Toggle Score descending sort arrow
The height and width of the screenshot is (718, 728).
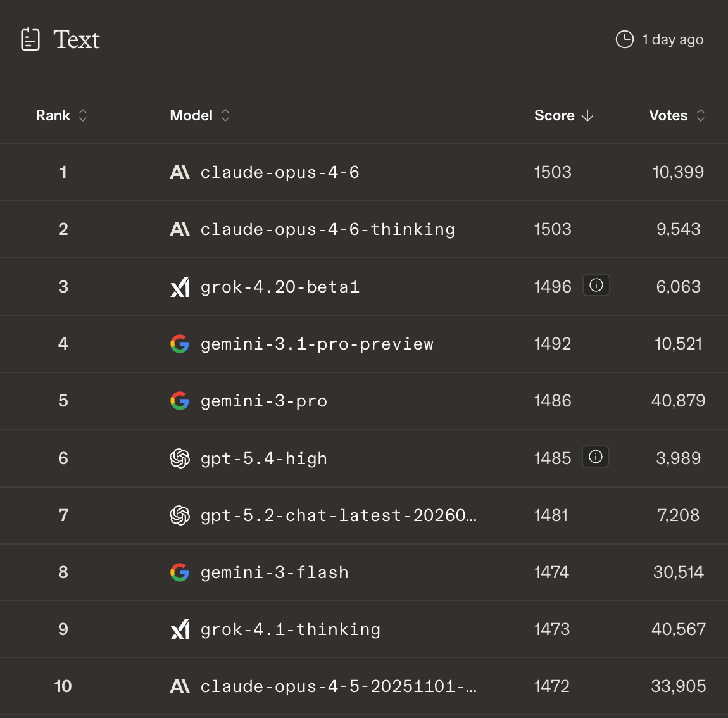point(587,115)
